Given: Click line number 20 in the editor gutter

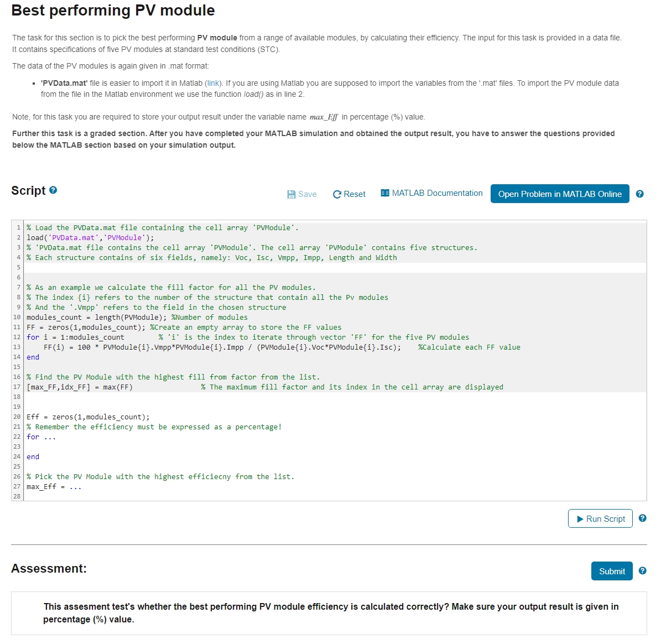Looking at the screenshot, I should [x=17, y=417].
